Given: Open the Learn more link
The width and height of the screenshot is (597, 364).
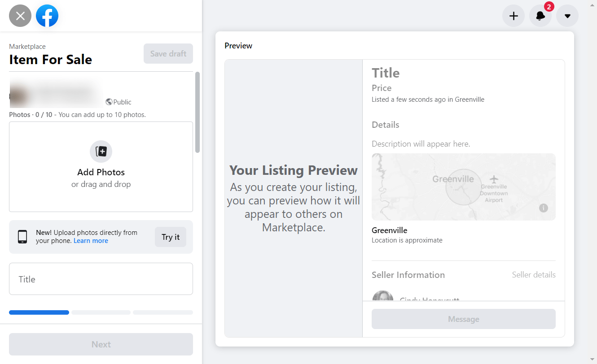Looking at the screenshot, I should click(91, 240).
